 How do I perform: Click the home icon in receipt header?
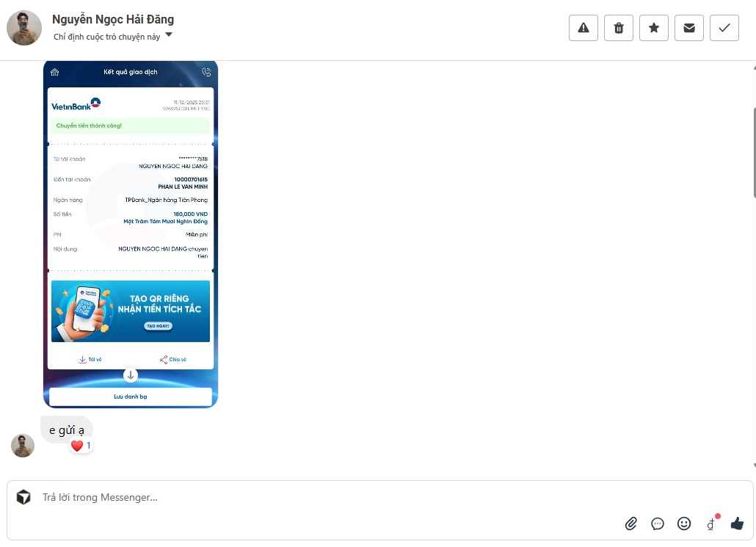tap(54, 72)
